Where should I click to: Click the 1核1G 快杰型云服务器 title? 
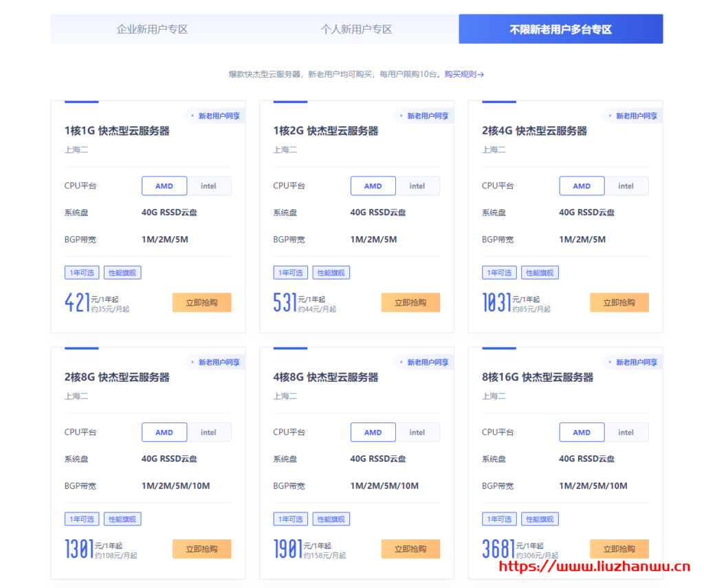pos(117,131)
